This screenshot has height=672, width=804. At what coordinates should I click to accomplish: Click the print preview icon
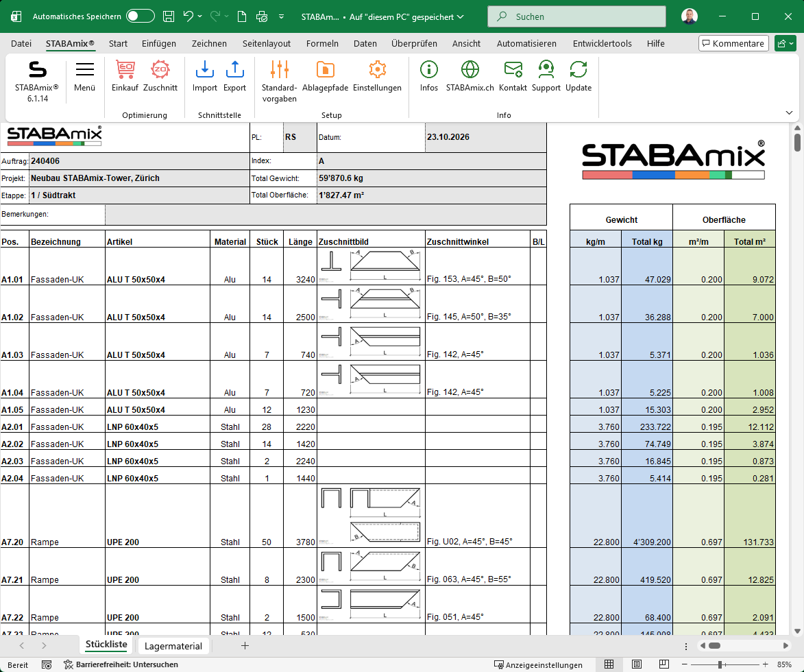(262, 16)
